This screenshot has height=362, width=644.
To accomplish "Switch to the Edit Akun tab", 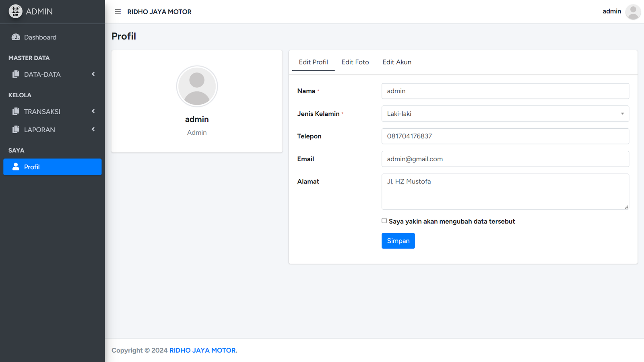I will pyautogui.click(x=396, y=62).
